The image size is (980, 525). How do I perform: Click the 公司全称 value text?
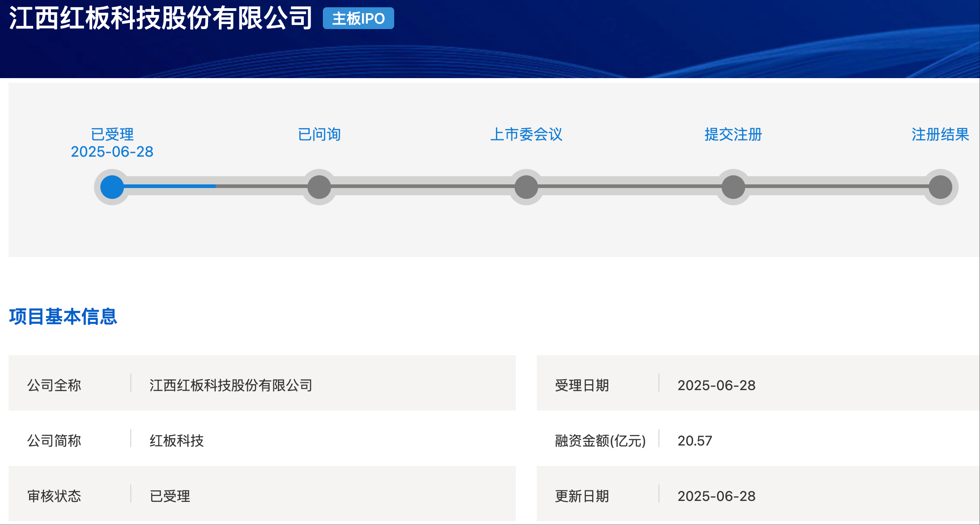[231, 385]
